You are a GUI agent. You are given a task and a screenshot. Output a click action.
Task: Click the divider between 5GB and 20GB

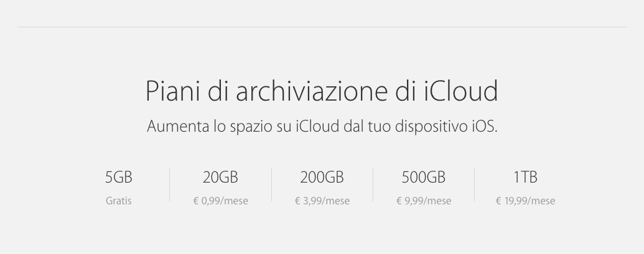point(169,184)
